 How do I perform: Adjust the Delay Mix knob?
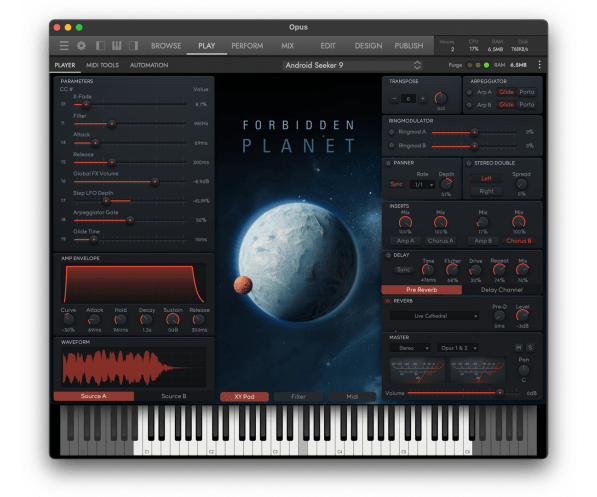(522, 270)
